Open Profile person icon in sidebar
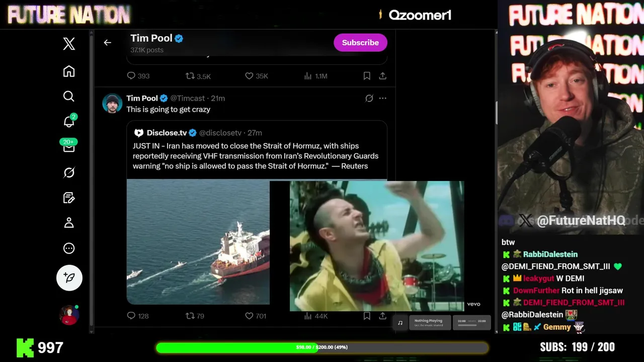This screenshot has height=362, width=644. point(69,223)
